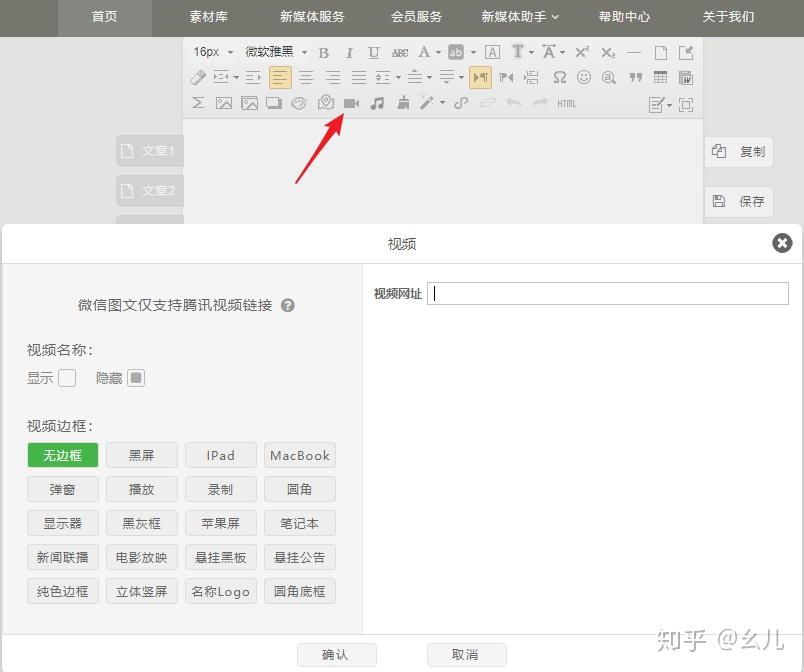Expand the ab highlight color dropdown arrow
The image size is (804, 672).
point(473,52)
